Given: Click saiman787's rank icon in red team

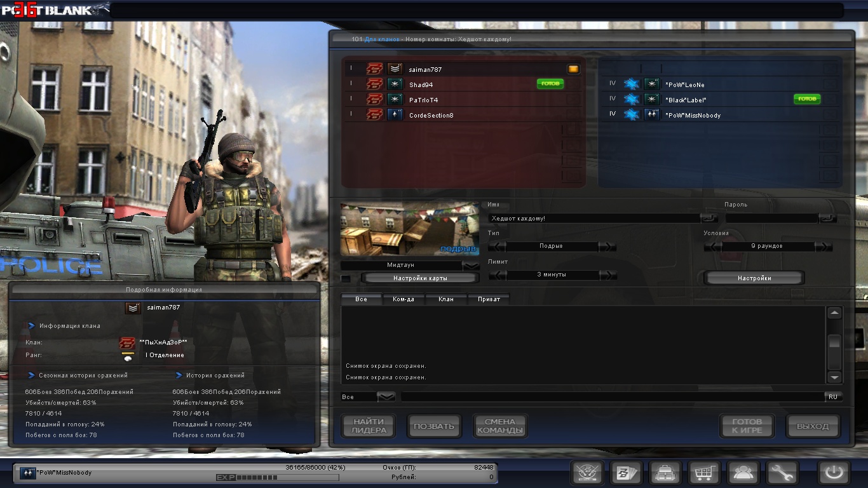Looking at the screenshot, I should (x=395, y=69).
